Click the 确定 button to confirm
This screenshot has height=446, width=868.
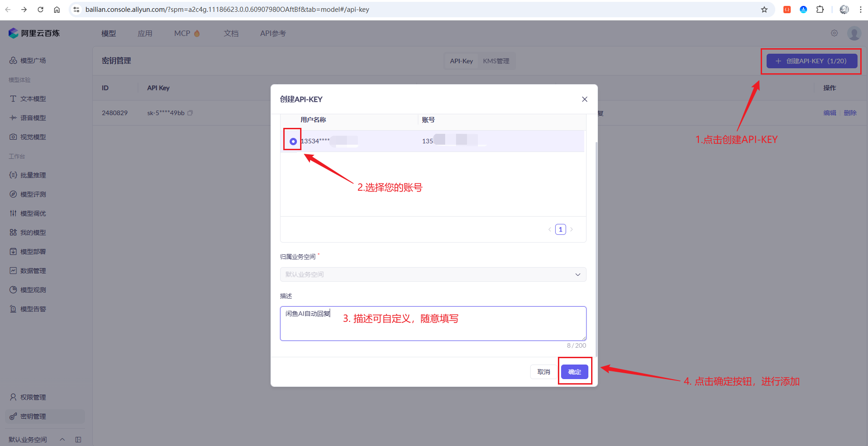pos(575,372)
